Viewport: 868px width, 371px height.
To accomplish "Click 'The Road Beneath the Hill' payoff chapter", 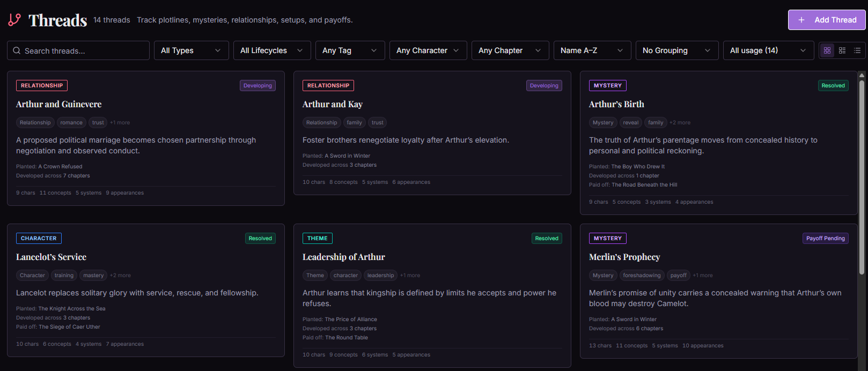I will [x=644, y=185].
